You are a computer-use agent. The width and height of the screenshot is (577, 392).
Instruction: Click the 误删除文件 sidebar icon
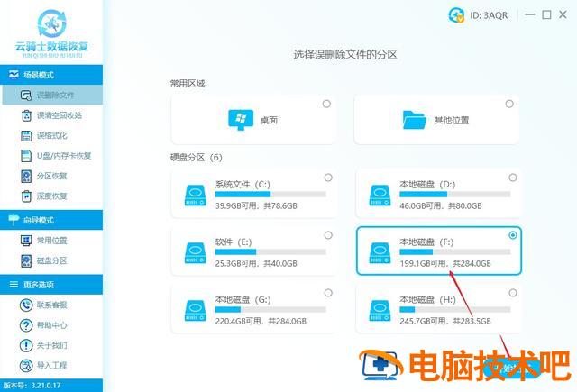(26, 96)
